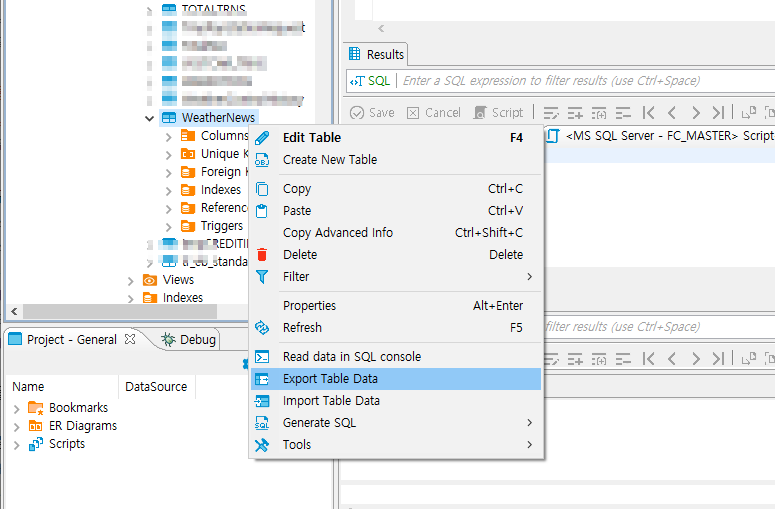Click the Refresh arrows icon

point(262,328)
